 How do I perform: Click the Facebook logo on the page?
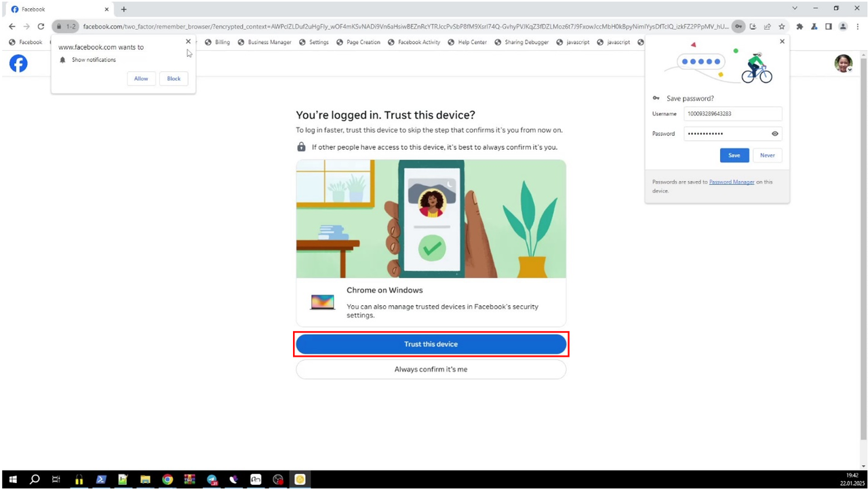click(x=18, y=64)
